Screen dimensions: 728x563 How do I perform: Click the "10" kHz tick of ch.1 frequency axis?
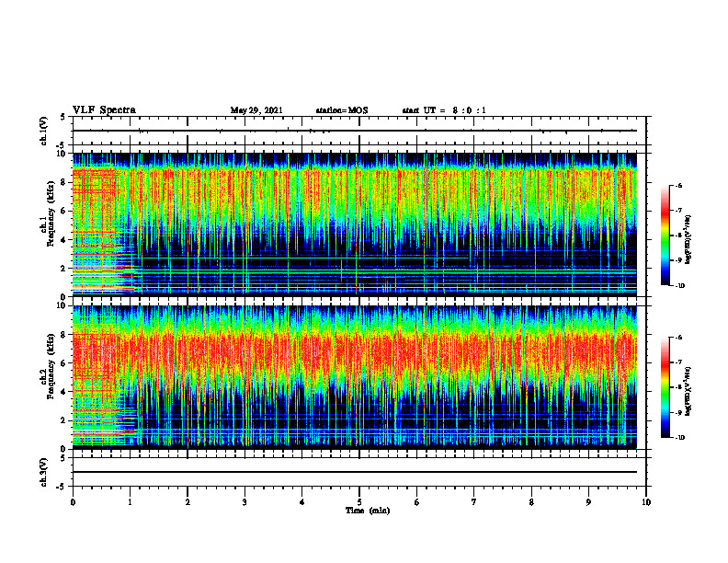(x=63, y=154)
